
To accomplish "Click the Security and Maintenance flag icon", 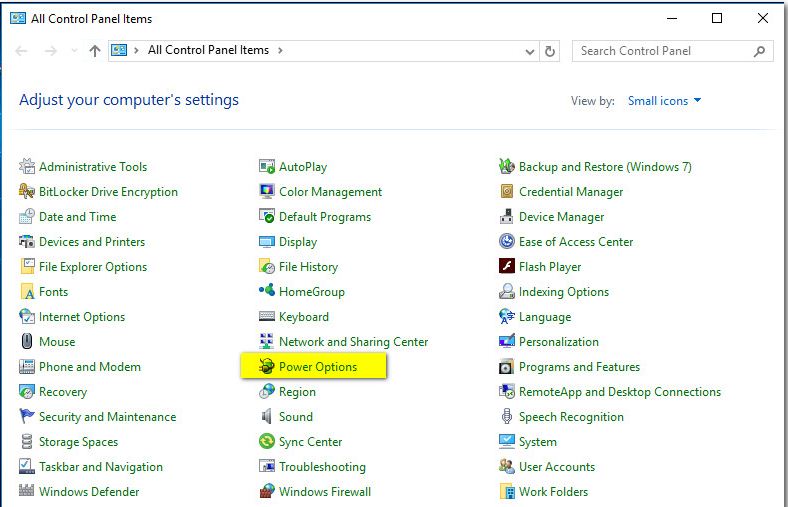I will (x=27, y=416).
